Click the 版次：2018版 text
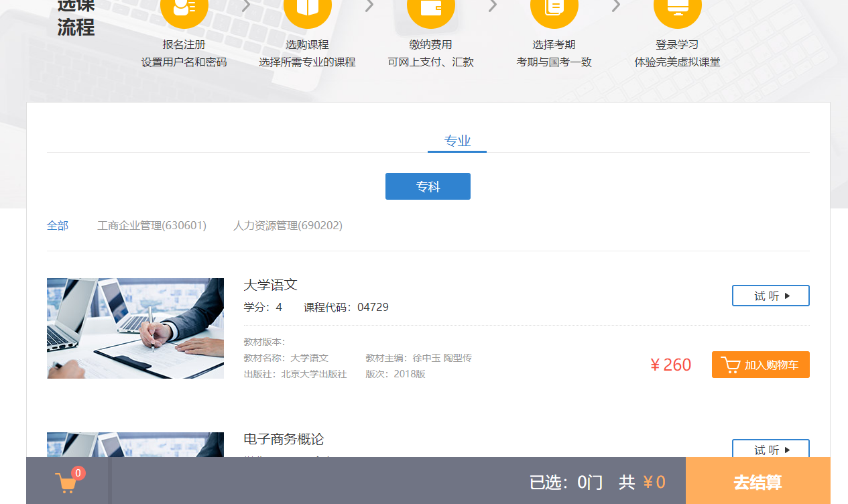Screen dimensions: 848x504 (x=396, y=374)
